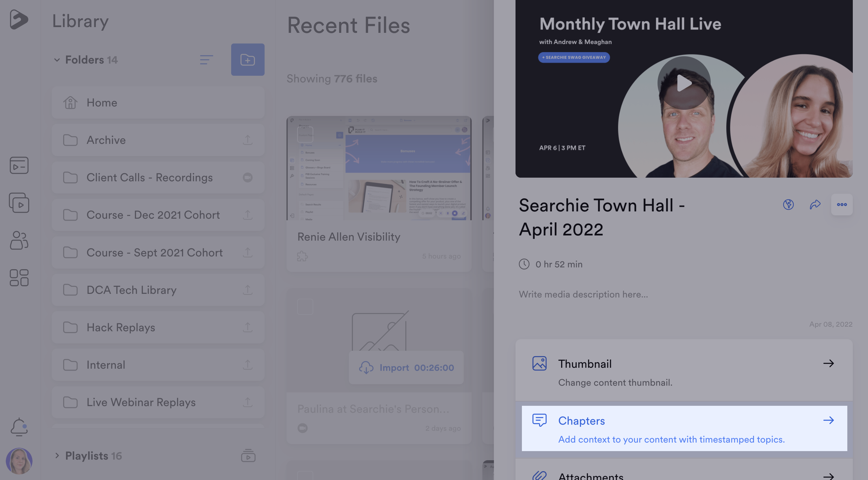This screenshot has height=480, width=868.
Task: Open the Home folder
Action: (158, 103)
